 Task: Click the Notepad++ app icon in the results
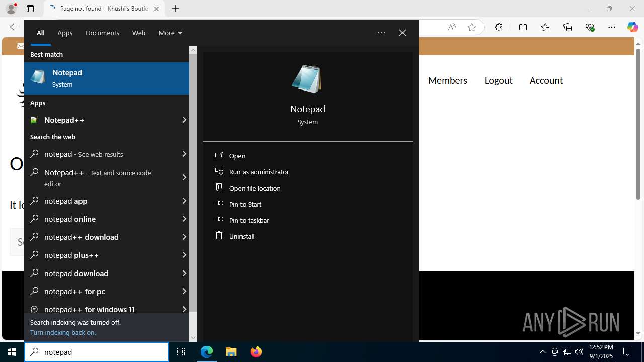point(34,120)
